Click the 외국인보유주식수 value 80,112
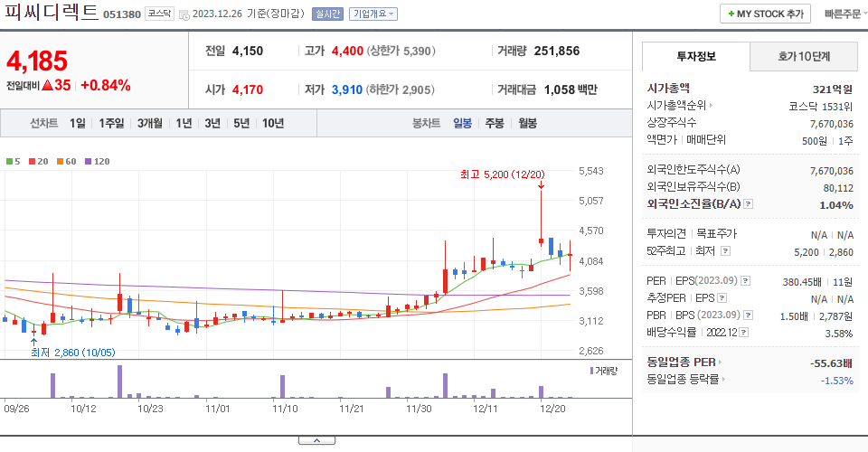Viewport: 868px width, 452px height. point(838,188)
